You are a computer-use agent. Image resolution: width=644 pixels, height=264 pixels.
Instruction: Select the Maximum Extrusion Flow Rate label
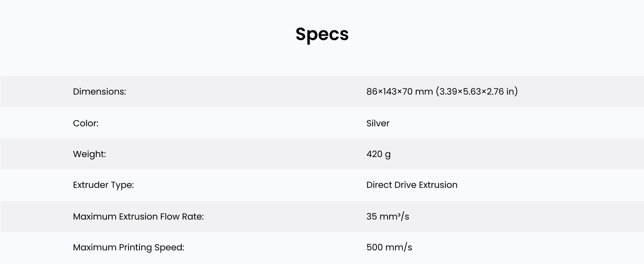(138, 216)
